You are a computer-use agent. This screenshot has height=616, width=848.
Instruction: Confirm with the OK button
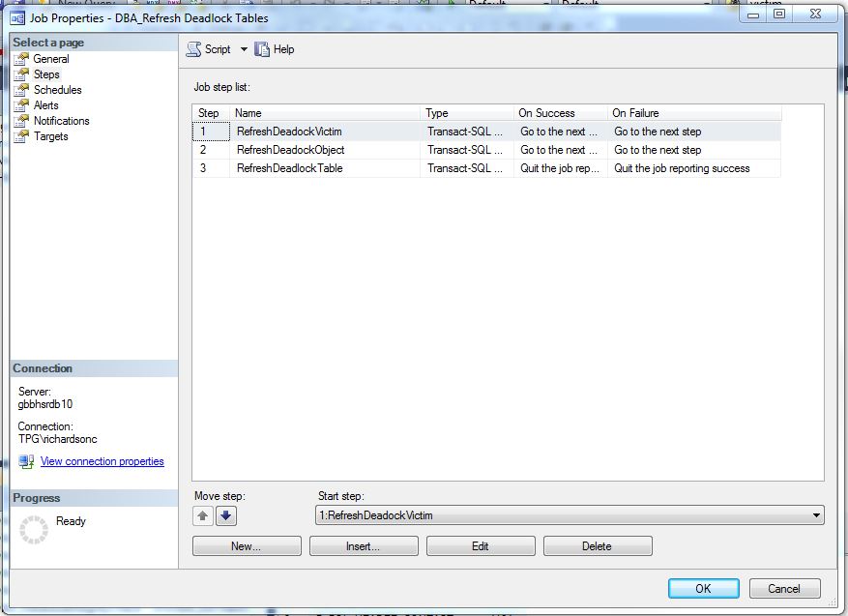[704, 588]
